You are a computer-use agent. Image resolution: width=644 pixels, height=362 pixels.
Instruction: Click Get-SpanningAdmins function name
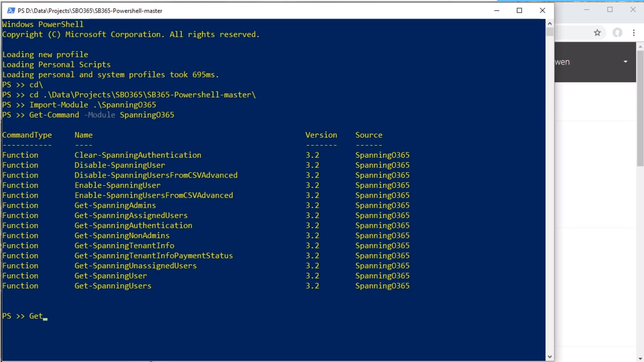(x=115, y=205)
